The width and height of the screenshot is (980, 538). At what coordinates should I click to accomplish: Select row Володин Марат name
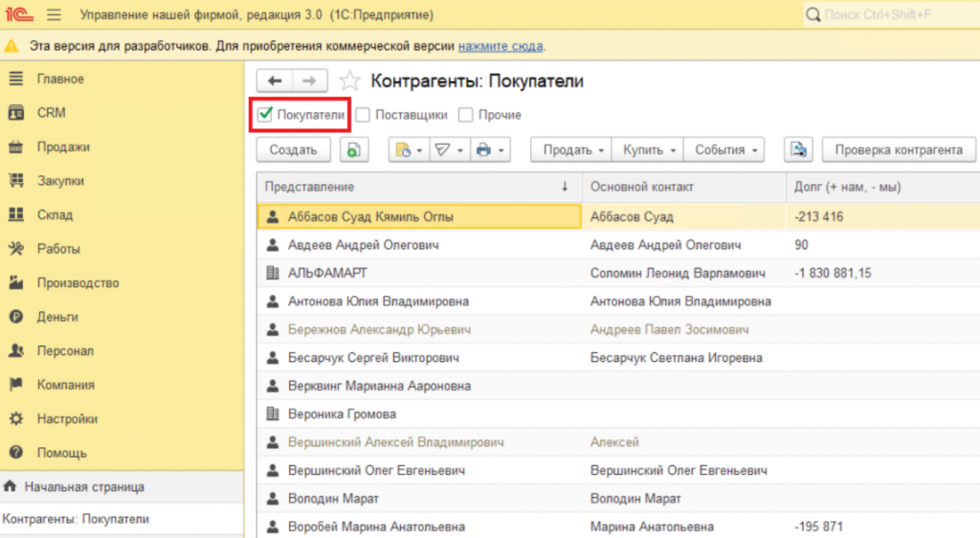[333, 499]
